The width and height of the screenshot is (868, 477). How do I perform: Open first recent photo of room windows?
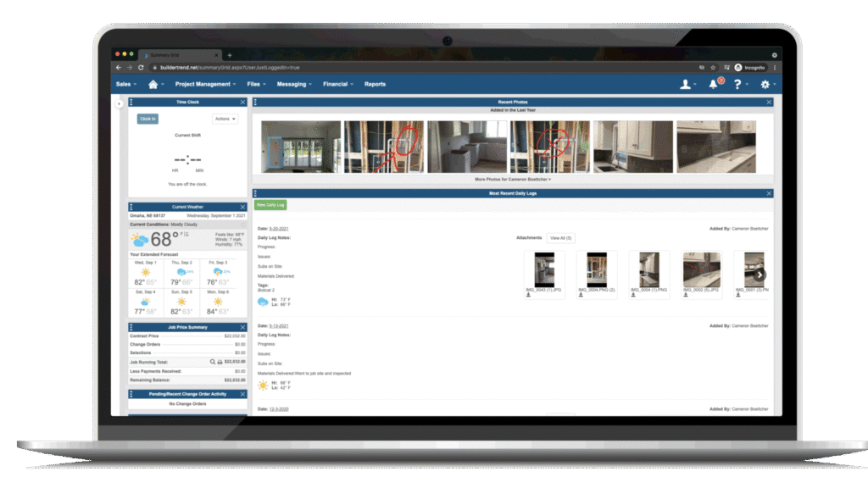point(301,147)
